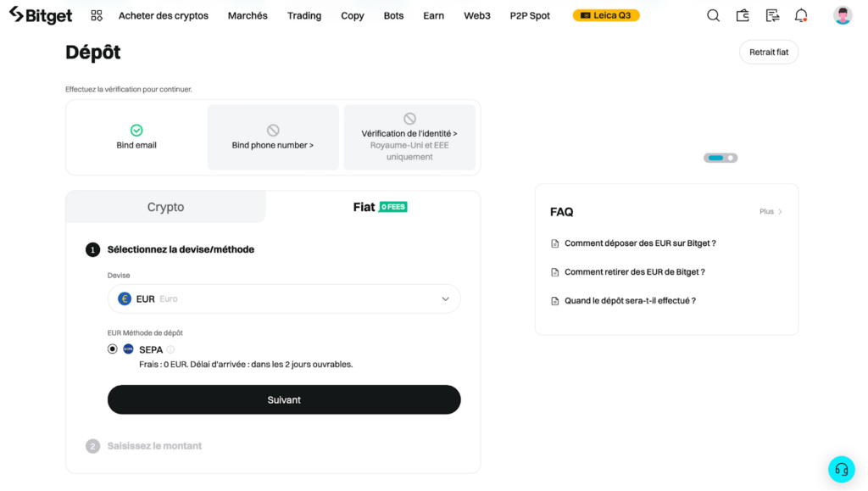Open customer support headset icon
Image resolution: width=868 pixels, height=491 pixels.
pos(841,469)
